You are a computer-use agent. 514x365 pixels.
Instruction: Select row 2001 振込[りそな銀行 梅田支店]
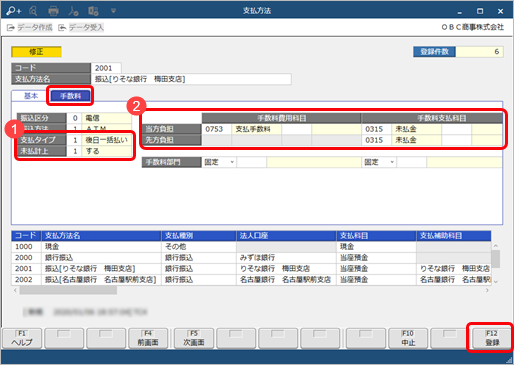click(251, 269)
